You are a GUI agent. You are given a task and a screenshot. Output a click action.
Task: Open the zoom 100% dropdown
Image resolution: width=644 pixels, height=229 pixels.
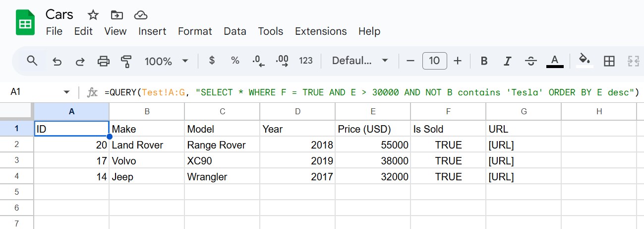166,61
